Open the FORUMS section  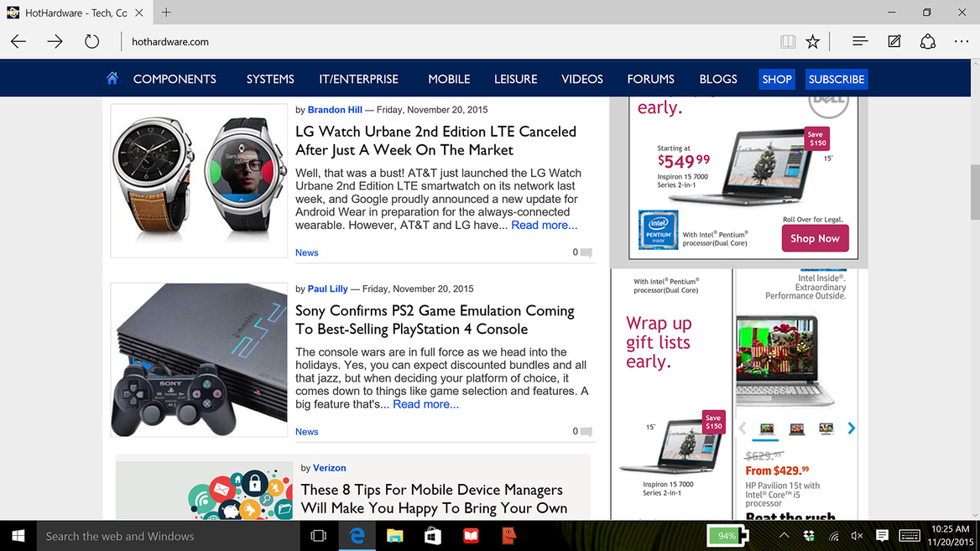(650, 80)
